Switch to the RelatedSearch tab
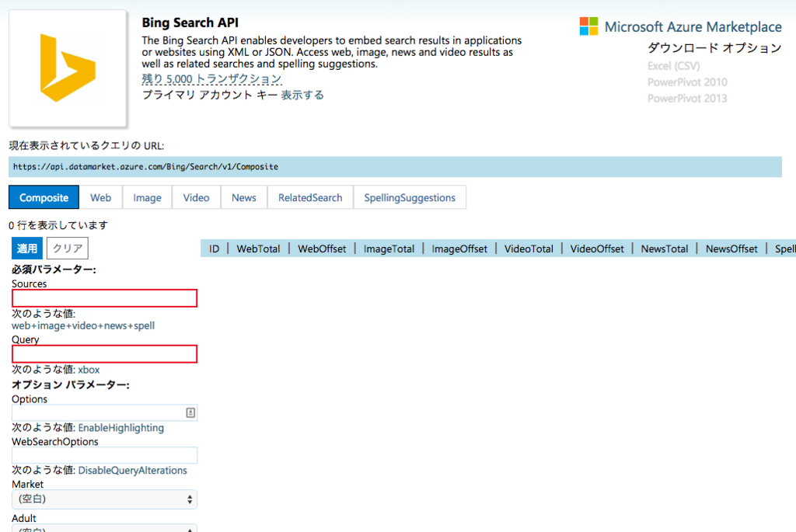The image size is (796, 532). (310, 197)
